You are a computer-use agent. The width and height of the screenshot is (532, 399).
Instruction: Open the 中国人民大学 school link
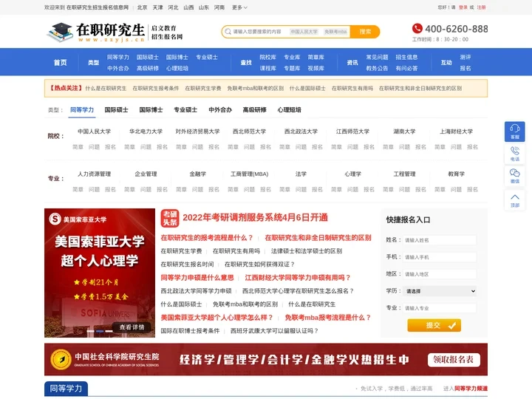pyautogui.click(x=94, y=132)
